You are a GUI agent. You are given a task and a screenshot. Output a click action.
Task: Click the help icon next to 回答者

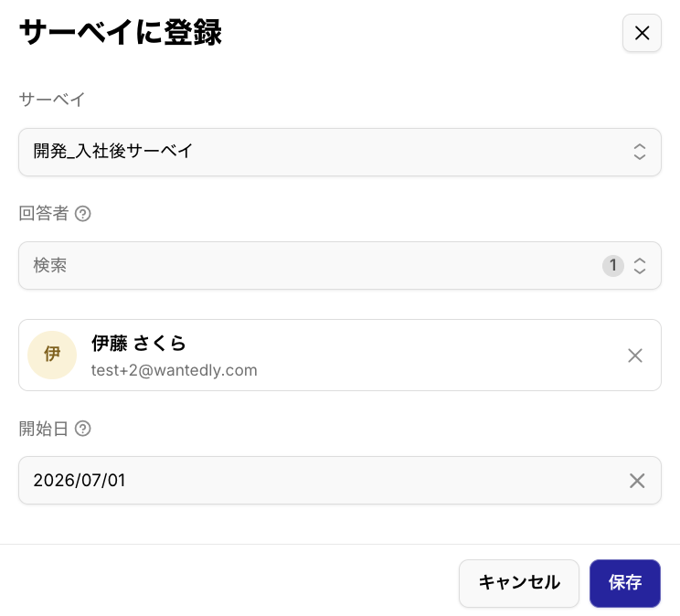click(83, 214)
